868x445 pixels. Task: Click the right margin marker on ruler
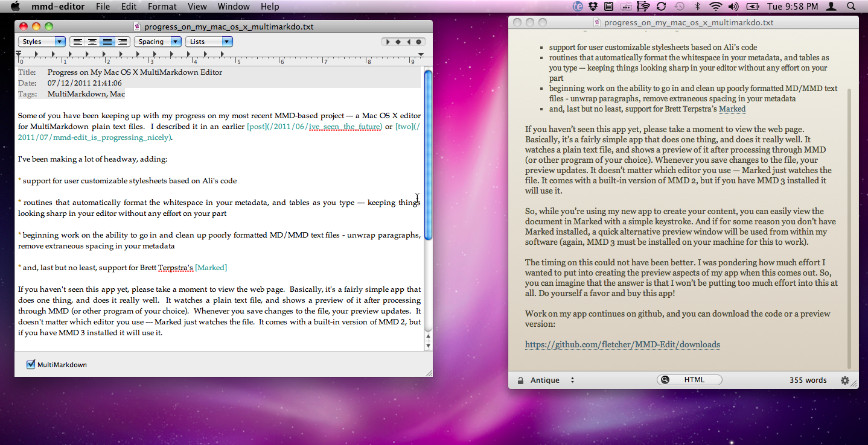(x=421, y=54)
